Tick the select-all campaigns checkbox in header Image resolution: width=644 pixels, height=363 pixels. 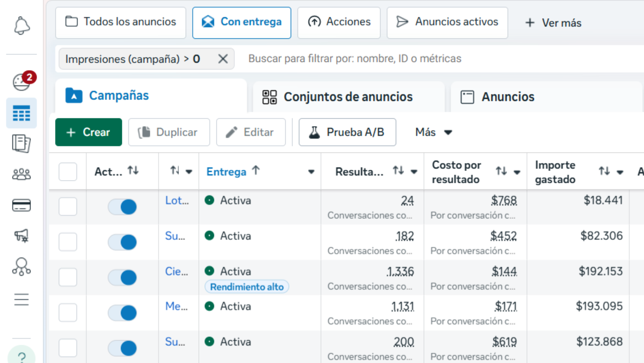tap(68, 172)
